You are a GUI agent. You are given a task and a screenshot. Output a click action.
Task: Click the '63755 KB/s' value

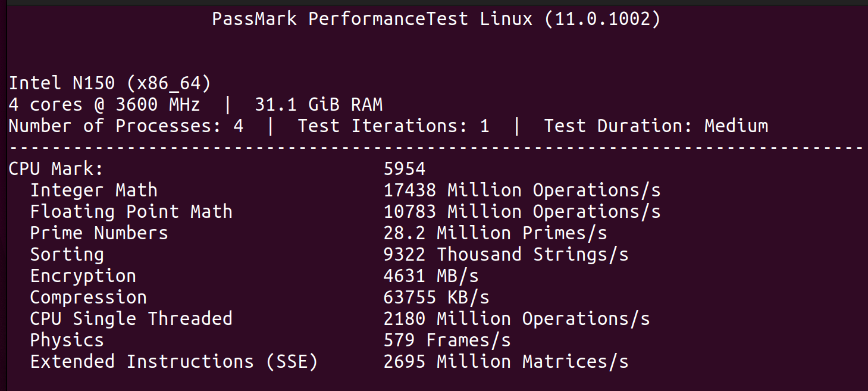point(437,298)
